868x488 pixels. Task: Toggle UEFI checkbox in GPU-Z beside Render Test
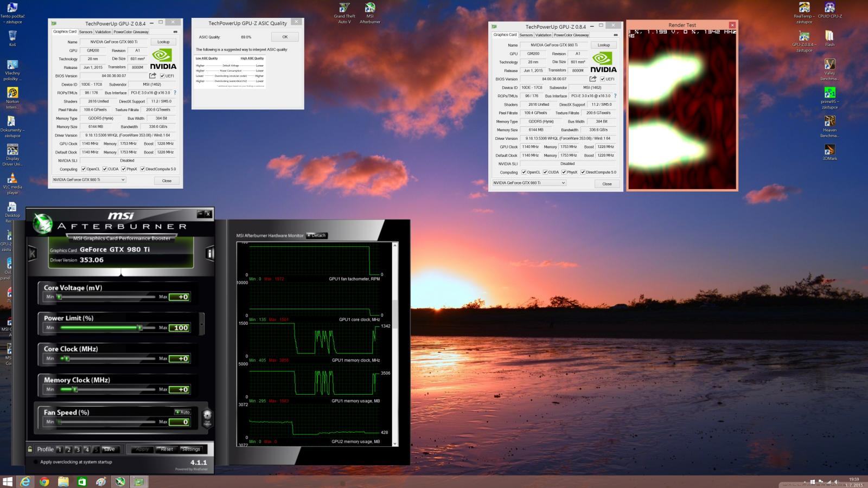coord(602,79)
